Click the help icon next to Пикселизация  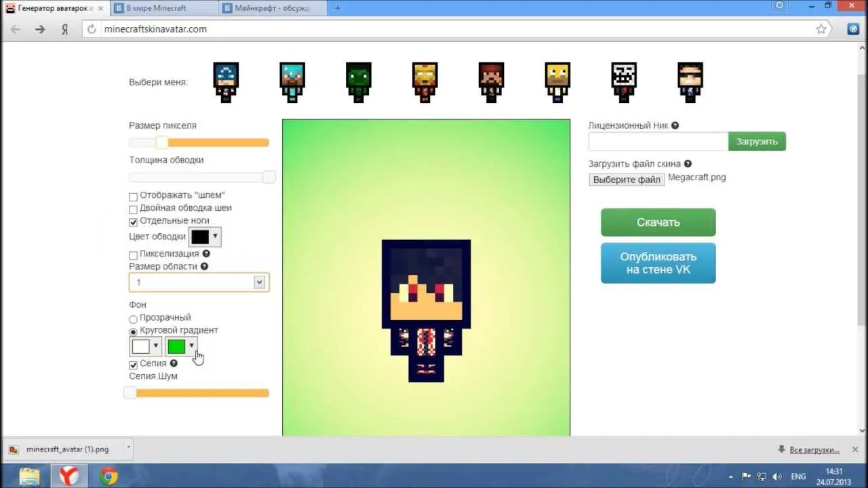206,254
